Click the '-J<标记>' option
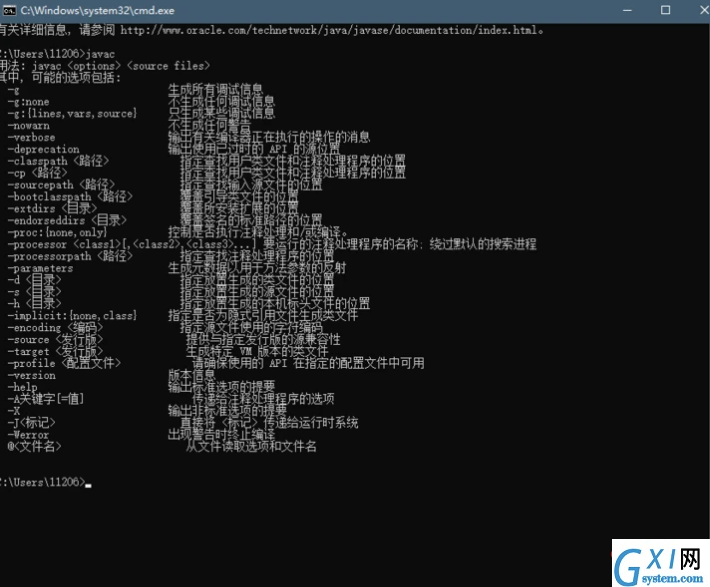This screenshot has width=710, height=587. [x=31, y=423]
